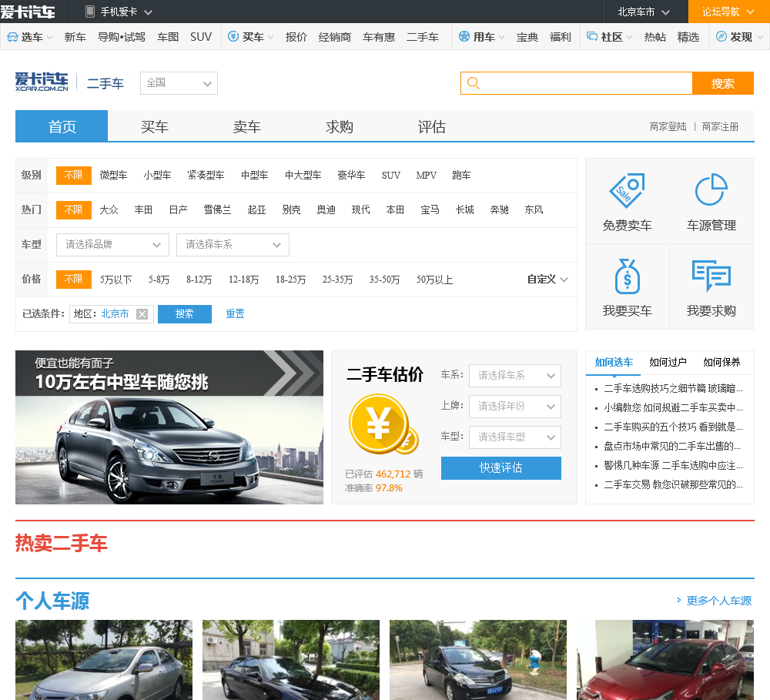Open the Nissan Teana 10万左右中型车 banner
This screenshot has height=700, width=770.
pyautogui.click(x=169, y=427)
